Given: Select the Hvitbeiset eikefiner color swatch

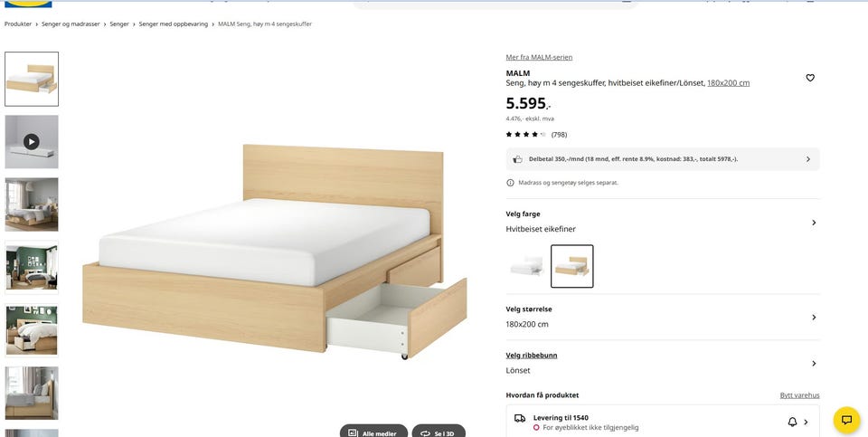Looking at the screenshot, I should [571, 266].
